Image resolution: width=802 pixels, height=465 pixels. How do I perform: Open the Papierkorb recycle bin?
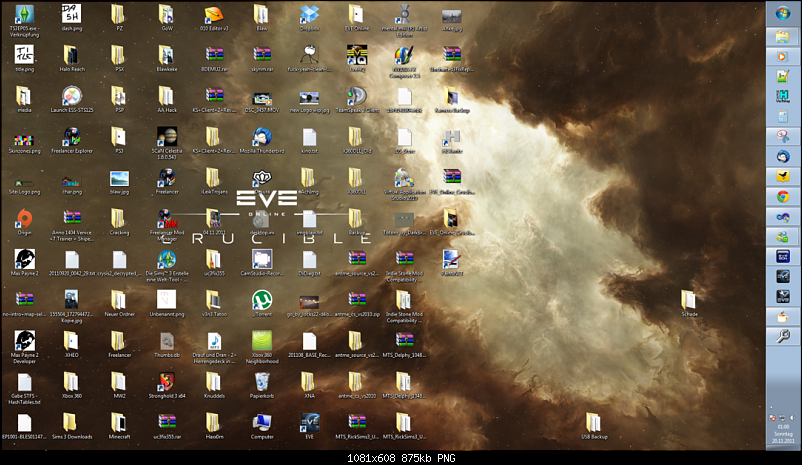tap(262, 385)
